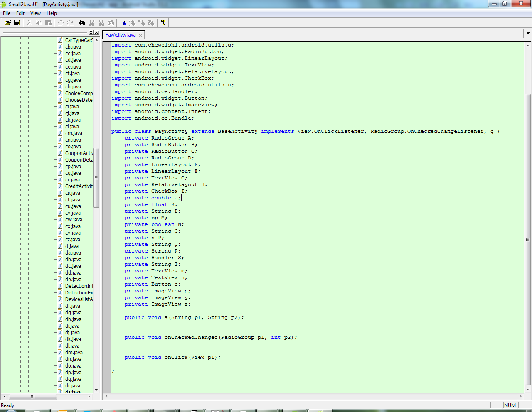This screenshot has width=532, height=412.
Task: Click 'import android.os.Bundle;' line
Action: 153,118
